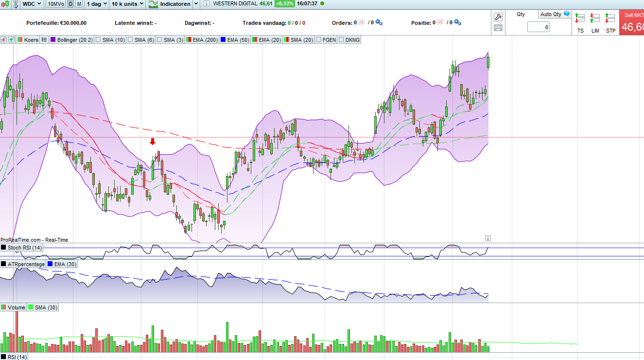
Task: Click the Trades vandaag counter text
Action: tap(274, 23)
